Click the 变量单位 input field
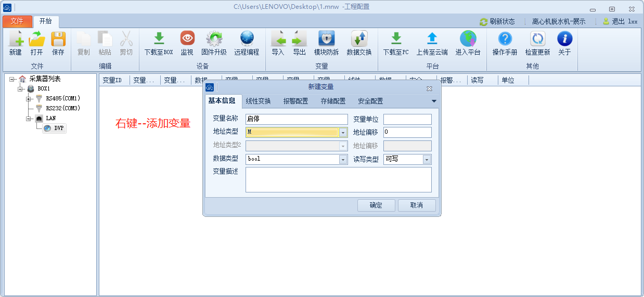The image size is (644, 297). [407, 119]
